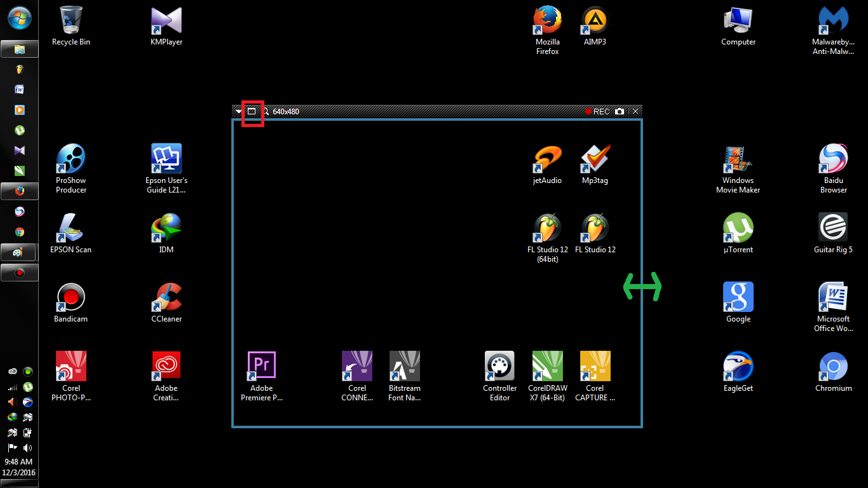The width and height of the screenshot is (868, 488).
Task: Select the Bandicam desktop shortcut
Action: 71,303
